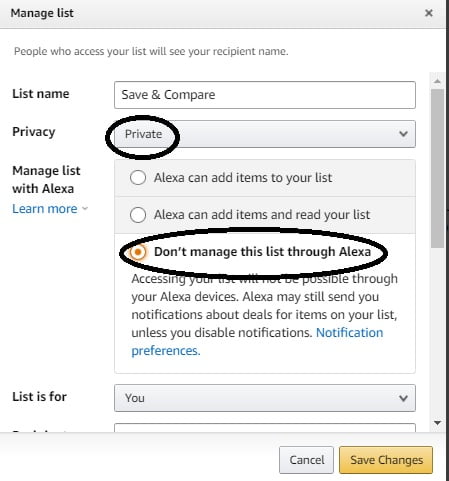Click the scrollbar down arrow
The height and width of the screenshot is (481, 449).
pyautogui.click(x=437, y=423)
